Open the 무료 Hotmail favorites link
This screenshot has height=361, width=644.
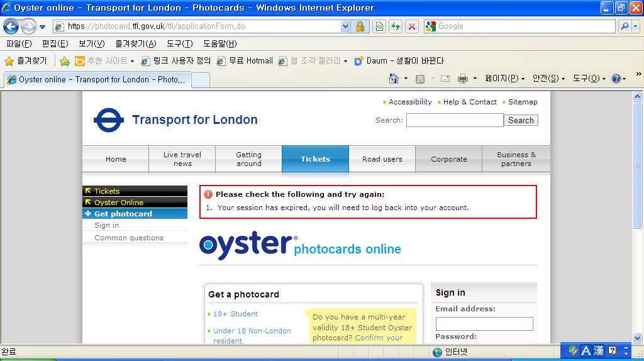click(245, 61)
